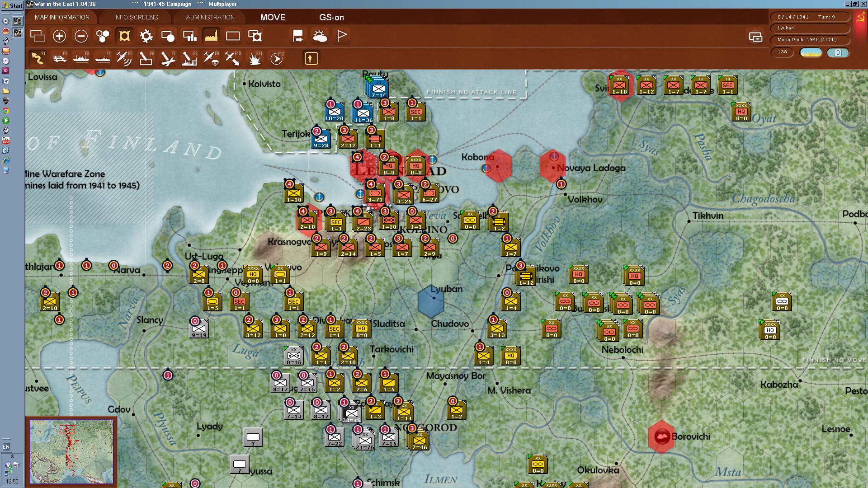Screen dimensions: 868x488
Task: Select the red Kobona port hex
Action: (498, 166)
